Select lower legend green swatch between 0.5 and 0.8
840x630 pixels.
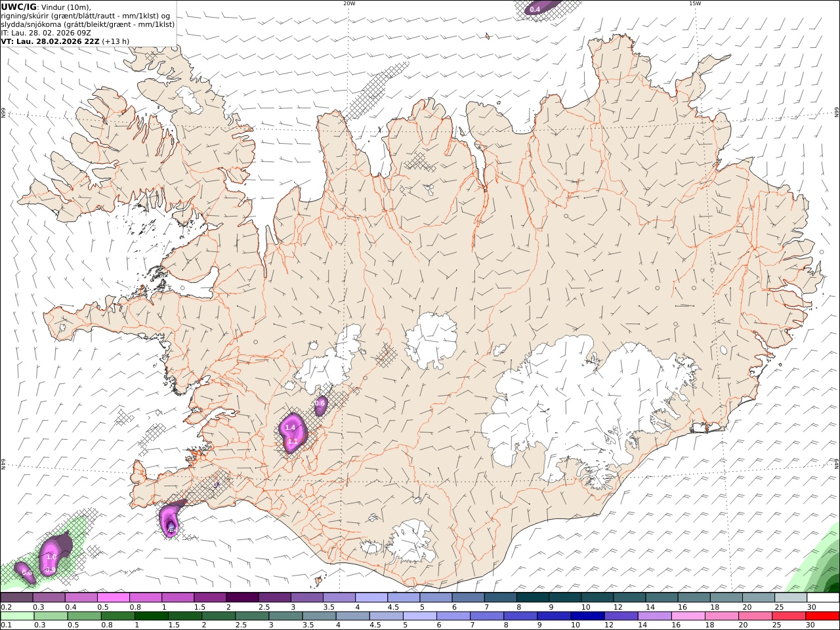(84, 616)
